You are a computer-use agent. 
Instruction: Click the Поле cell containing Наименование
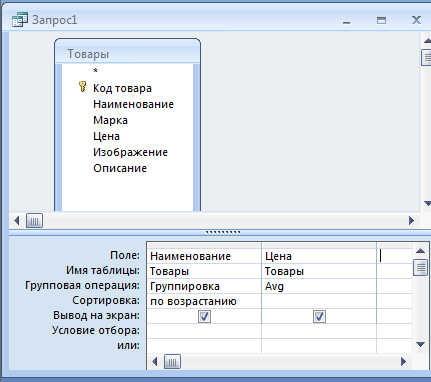[204, 256]
